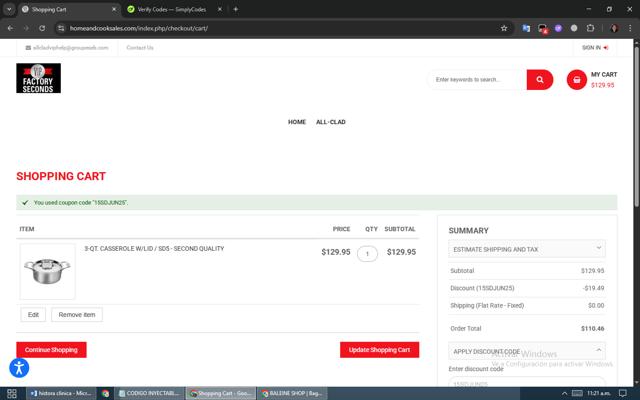Viewport: 640px width, 400px height.
Task: Open the accessibility widget icon
Action: pos(19,368)
